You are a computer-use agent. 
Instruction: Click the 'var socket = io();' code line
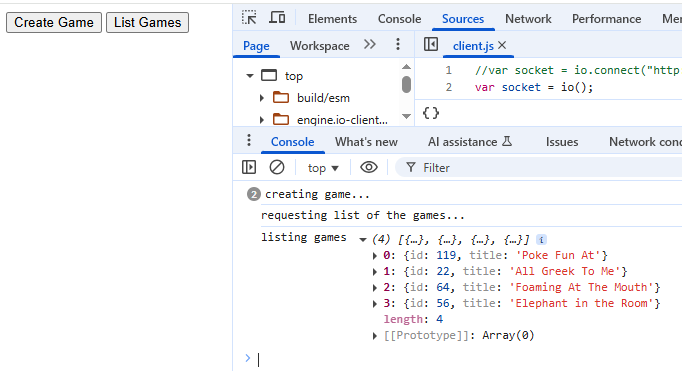click(x=534, y=87)
